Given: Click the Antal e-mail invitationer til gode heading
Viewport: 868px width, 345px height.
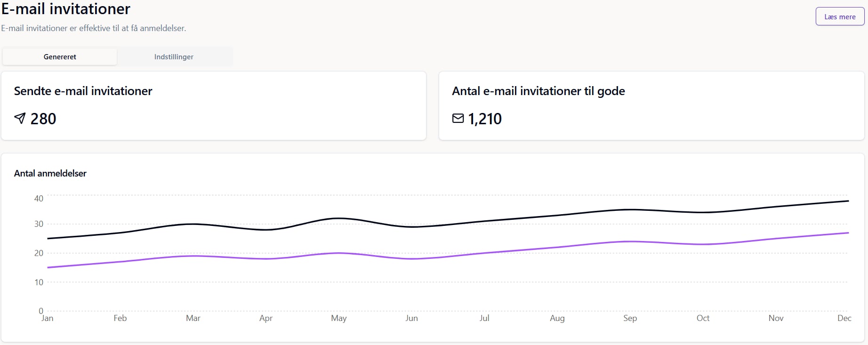Looking at the screenshot, I should [538, 91].
